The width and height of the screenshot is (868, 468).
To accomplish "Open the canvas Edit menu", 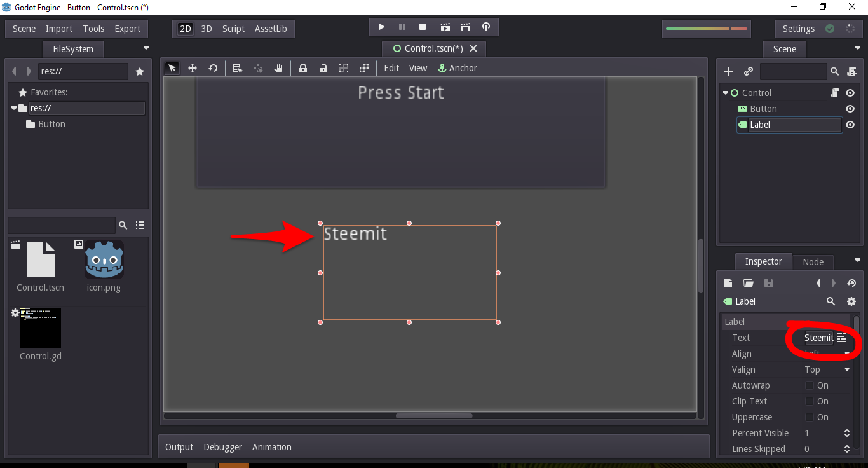I will pyautogui.click(x=391, y=68).
